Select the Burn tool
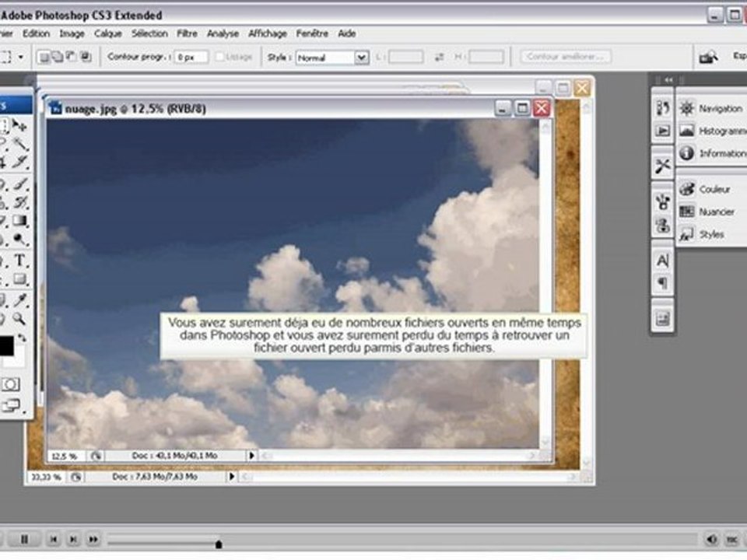Screen dimensions: 747x560 (x=19, y=239)
